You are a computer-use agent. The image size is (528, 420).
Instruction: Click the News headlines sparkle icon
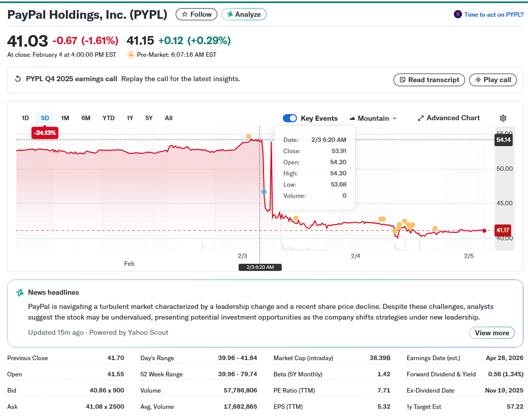[20, 293]
